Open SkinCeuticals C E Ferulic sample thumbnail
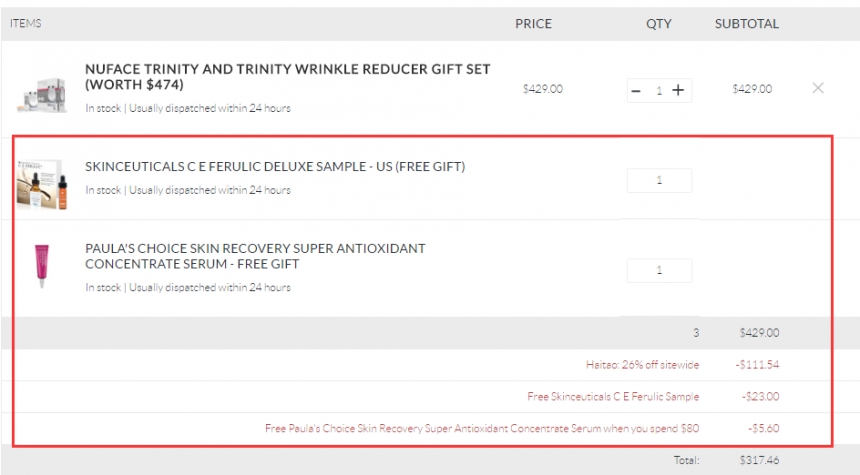Image resolution: width=860 pixels, height=475 pixels. [x=42, y=184]
